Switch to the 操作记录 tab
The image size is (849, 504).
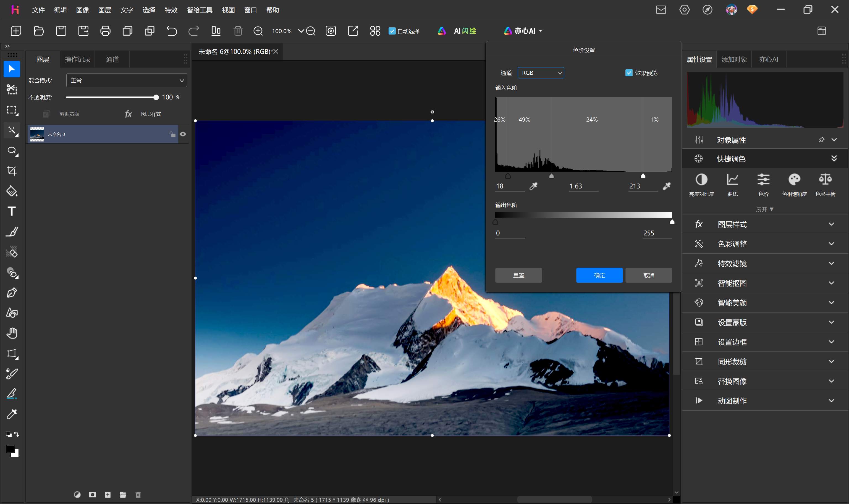click(x=77, y=59)
